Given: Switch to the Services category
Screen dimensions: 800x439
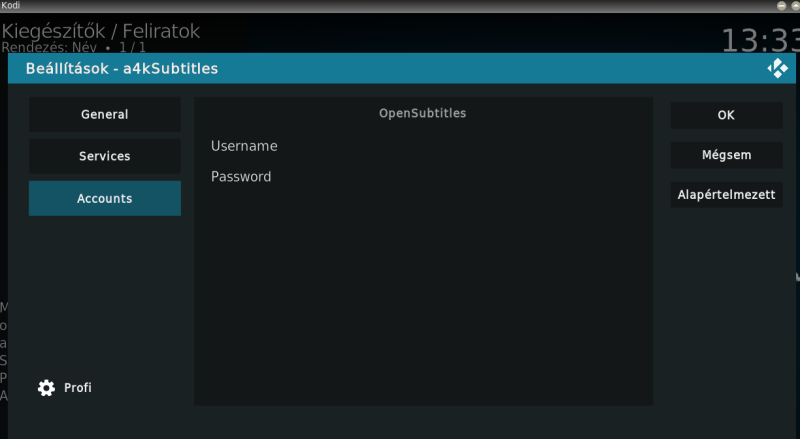Looking at the screenshot, I should [x=105, y=157].
